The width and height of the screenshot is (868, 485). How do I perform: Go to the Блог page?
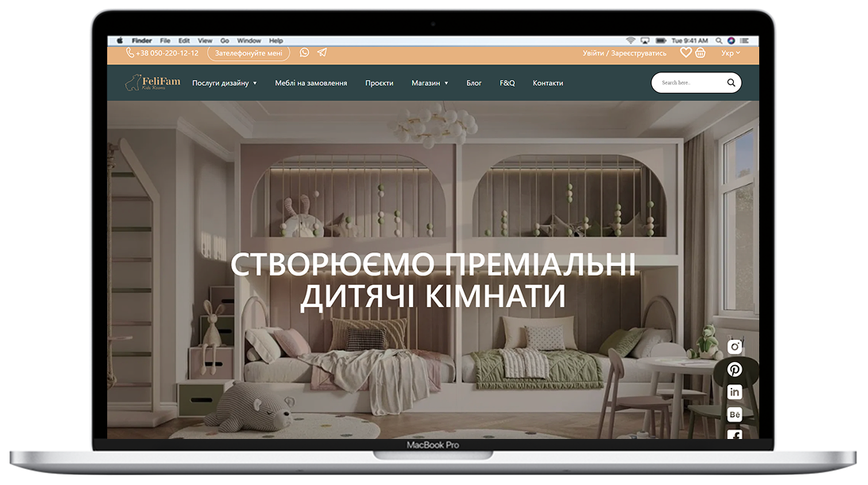pyautogui.click(x=474, y=83)
